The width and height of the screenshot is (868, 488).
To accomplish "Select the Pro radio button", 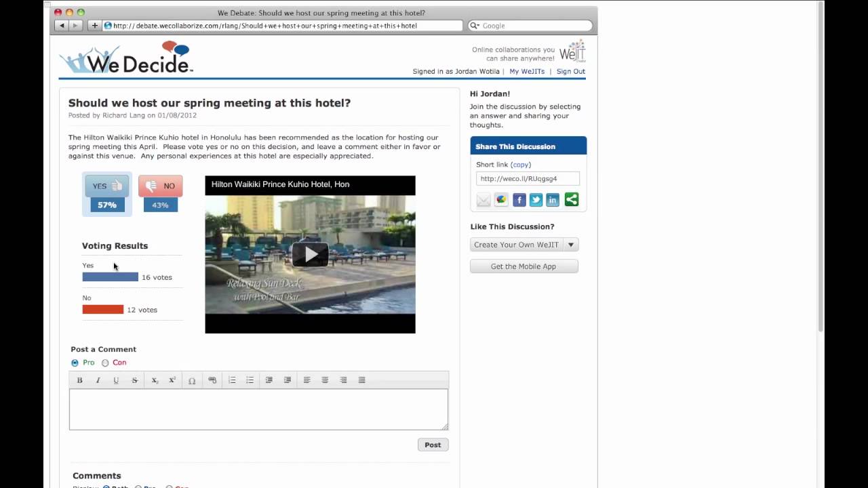I will tap(75, 363).
